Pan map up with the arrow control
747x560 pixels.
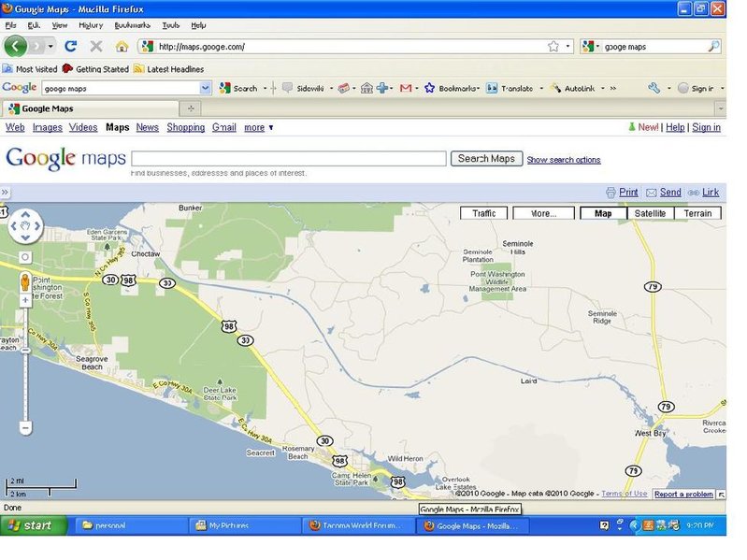coord(25,215)
